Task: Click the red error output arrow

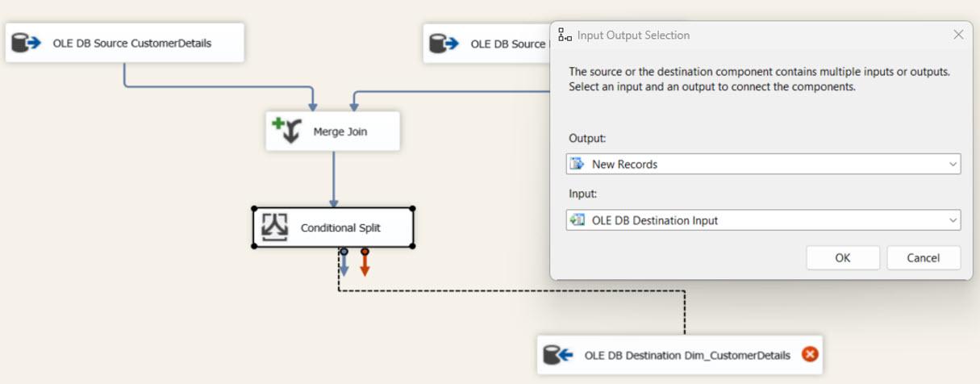Action: pyautogui.click(x=365, y=265)
